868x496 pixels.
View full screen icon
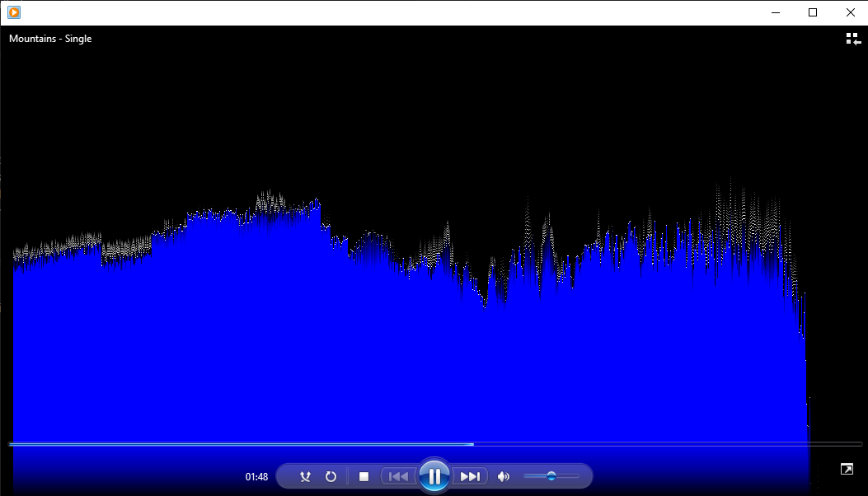(847, 470)
